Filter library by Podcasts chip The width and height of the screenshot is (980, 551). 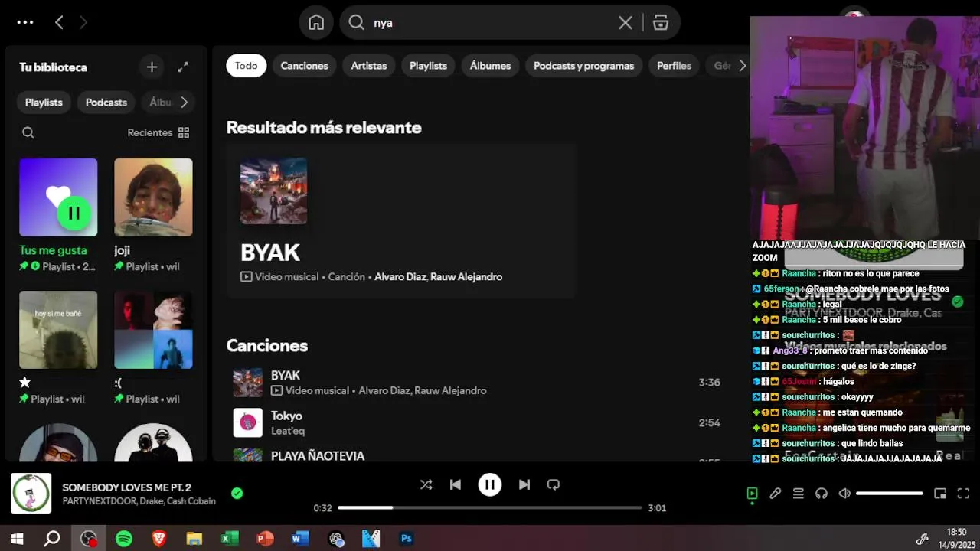(x=106, y=103)
